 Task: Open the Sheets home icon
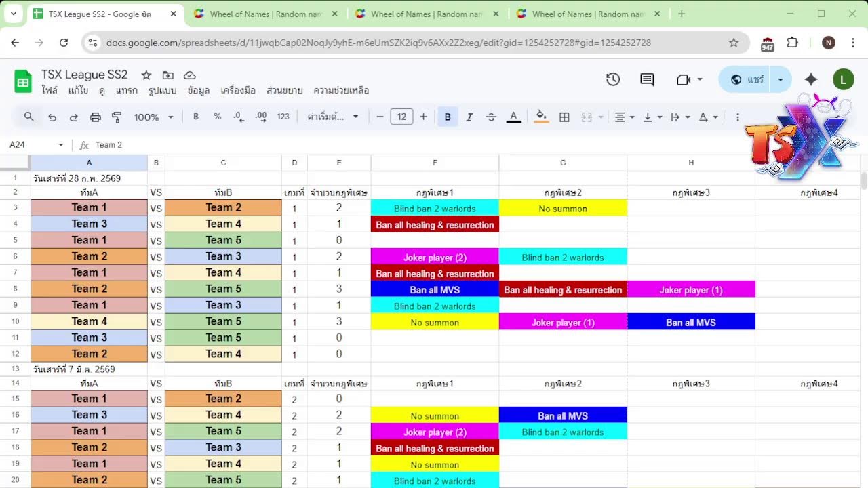(23, 82)
